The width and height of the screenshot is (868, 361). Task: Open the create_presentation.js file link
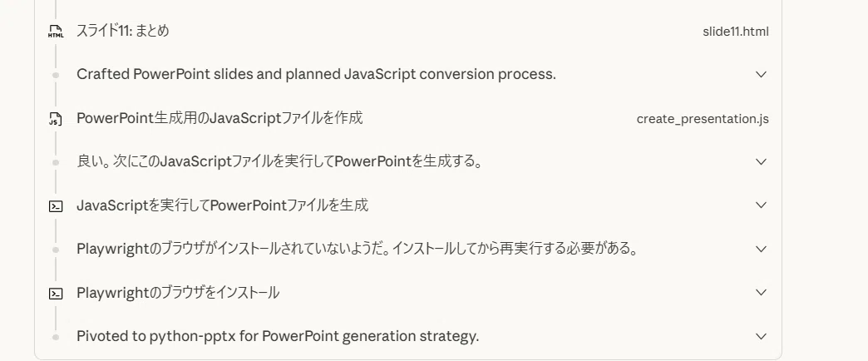tap(703, 119)
